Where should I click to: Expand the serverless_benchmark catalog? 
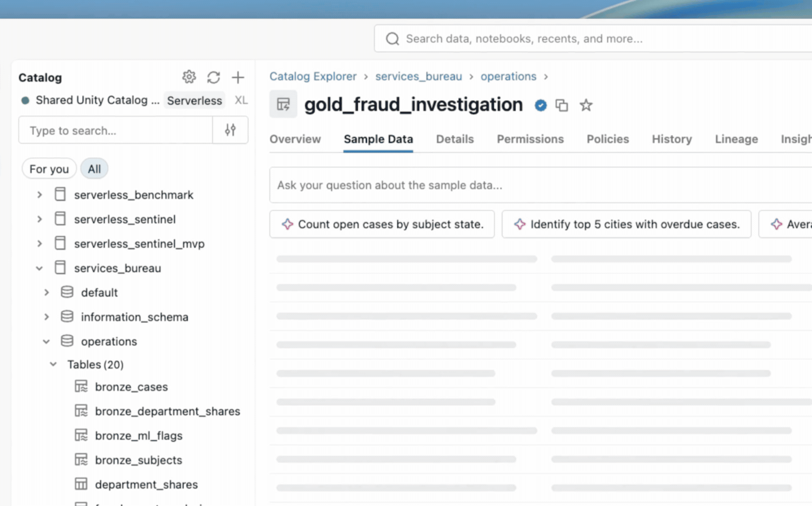39,194
